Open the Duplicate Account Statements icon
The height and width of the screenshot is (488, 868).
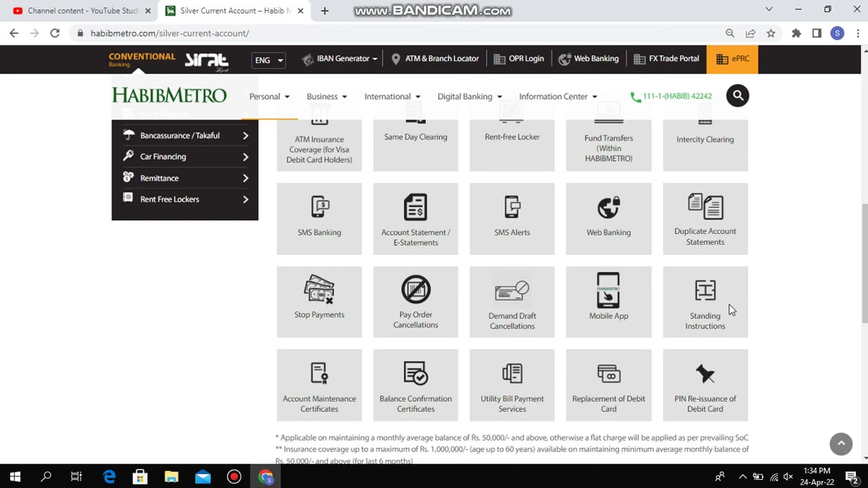705,206
